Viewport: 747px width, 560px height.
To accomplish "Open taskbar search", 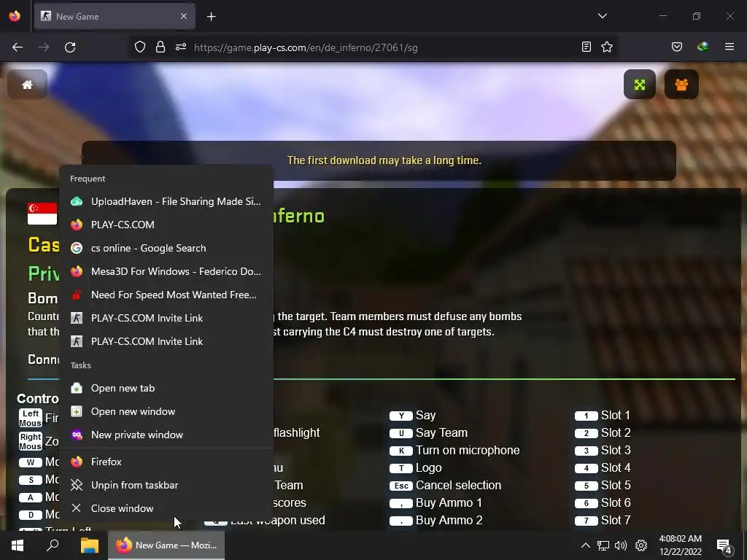I will click(x=53, y=545).
